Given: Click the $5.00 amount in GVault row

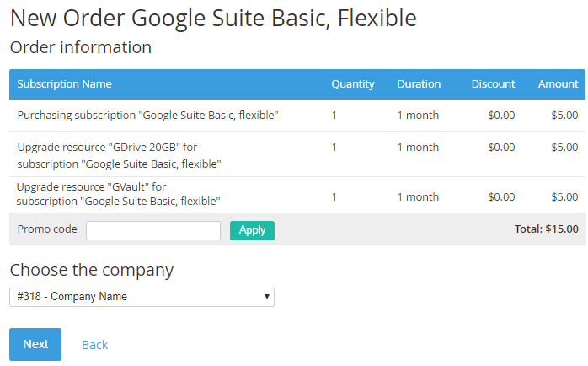Looking at the screenshot, I should tap(564, 196).
